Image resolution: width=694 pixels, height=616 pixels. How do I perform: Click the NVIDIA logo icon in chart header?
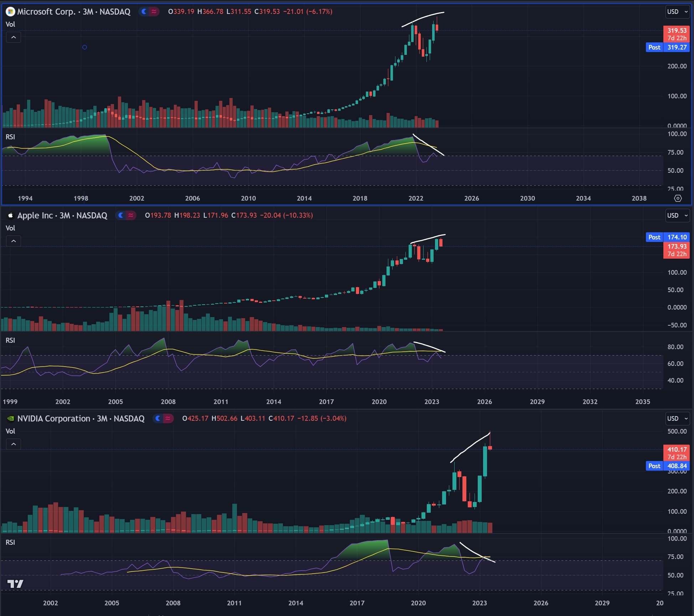pyautogui.click(x=11, y=419)
